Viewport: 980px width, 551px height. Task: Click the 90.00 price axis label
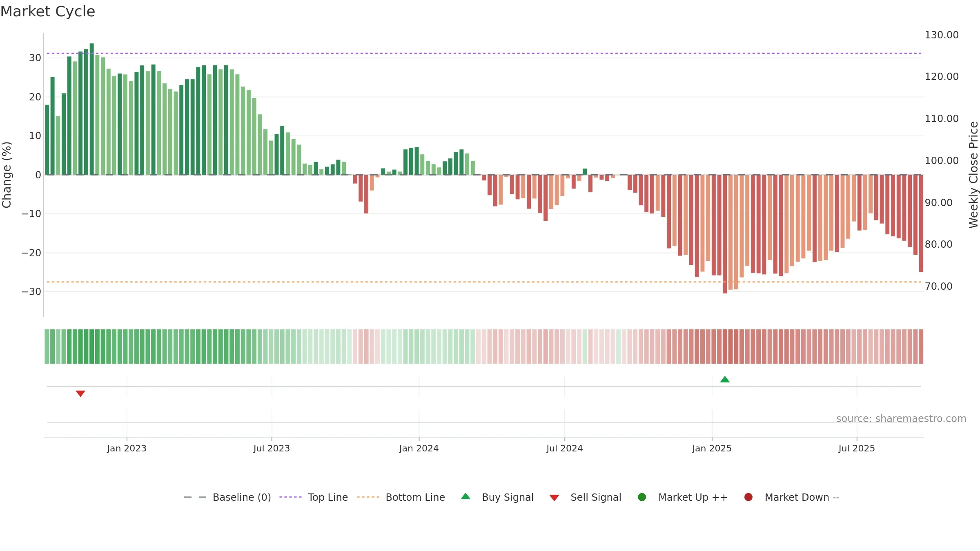pos(939,203)
